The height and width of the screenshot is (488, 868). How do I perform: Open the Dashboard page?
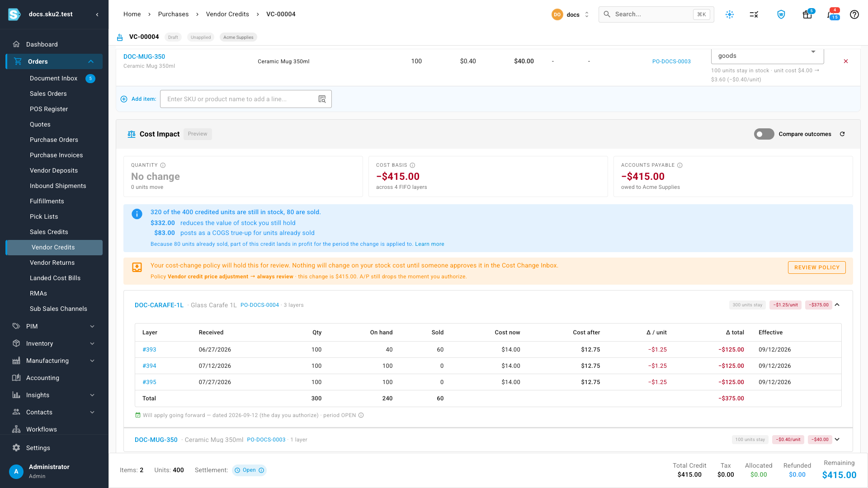click(42, 44)
